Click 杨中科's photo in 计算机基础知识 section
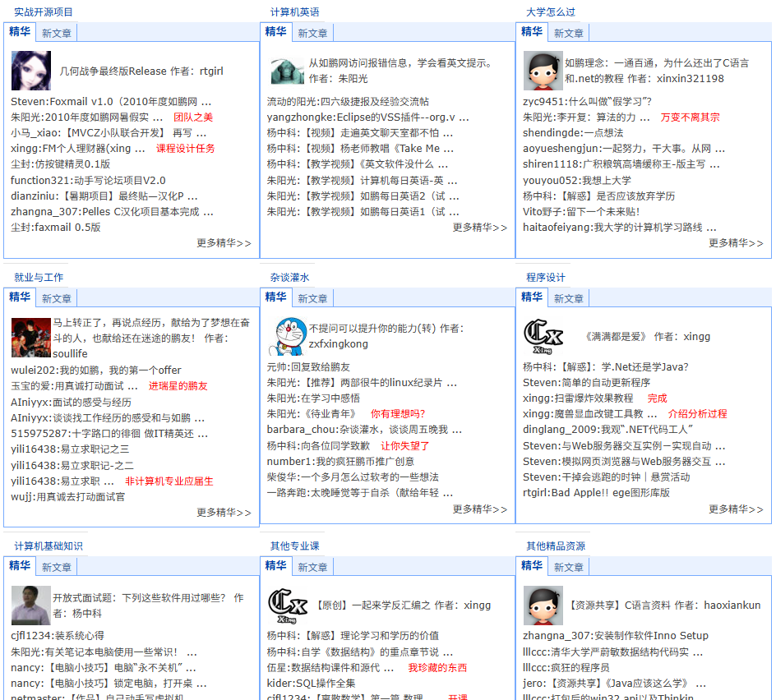This screenshot has width=776, height=700. [31, 605]
